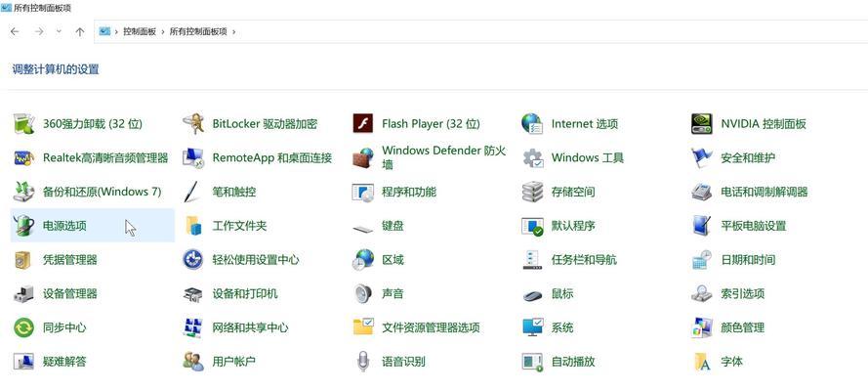
Task: Open the 用户帐户 people icon
Action: (x=193, y=361)
